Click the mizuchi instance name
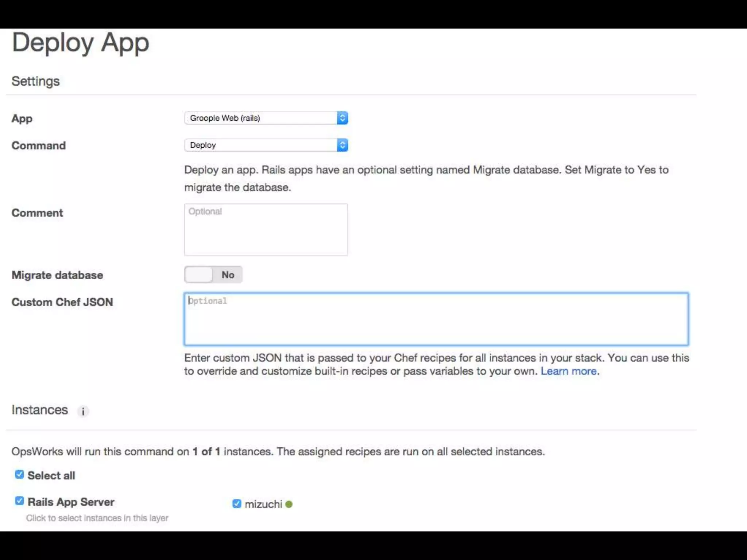 [x=263, y=504]
